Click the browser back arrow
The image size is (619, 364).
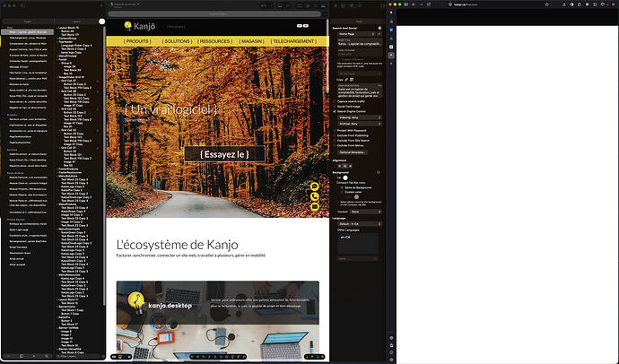(x=414, y=4)
